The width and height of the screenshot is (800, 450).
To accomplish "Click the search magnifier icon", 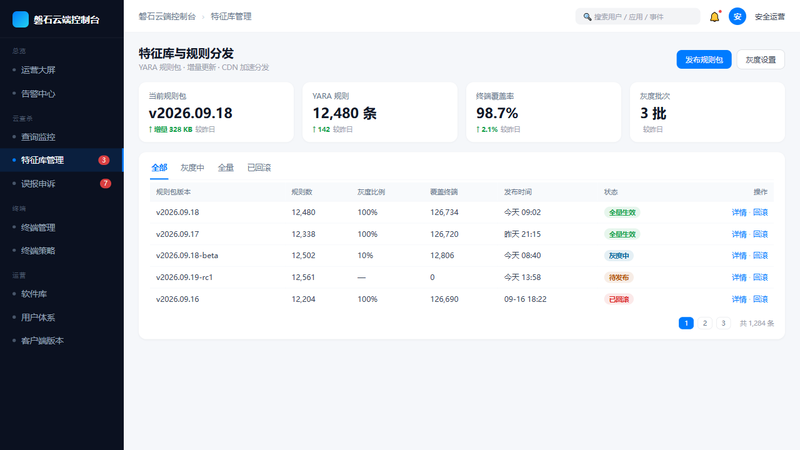I will (587, 17).
